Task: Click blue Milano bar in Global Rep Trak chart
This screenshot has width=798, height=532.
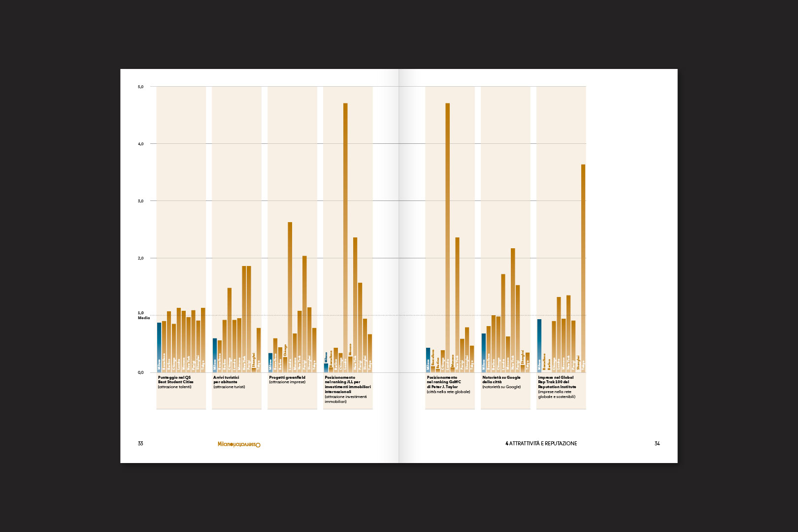Action: pyautogui.click(x=539, y=345)
